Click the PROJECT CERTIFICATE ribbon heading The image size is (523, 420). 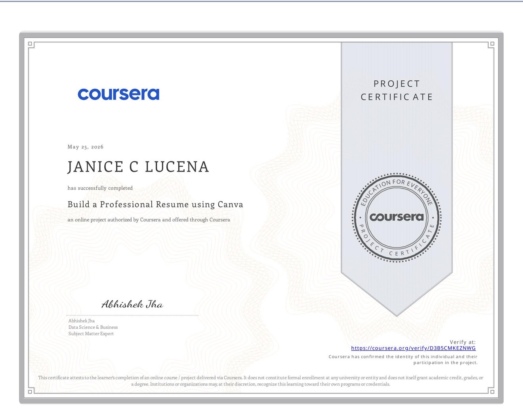[x=397, y=90]
